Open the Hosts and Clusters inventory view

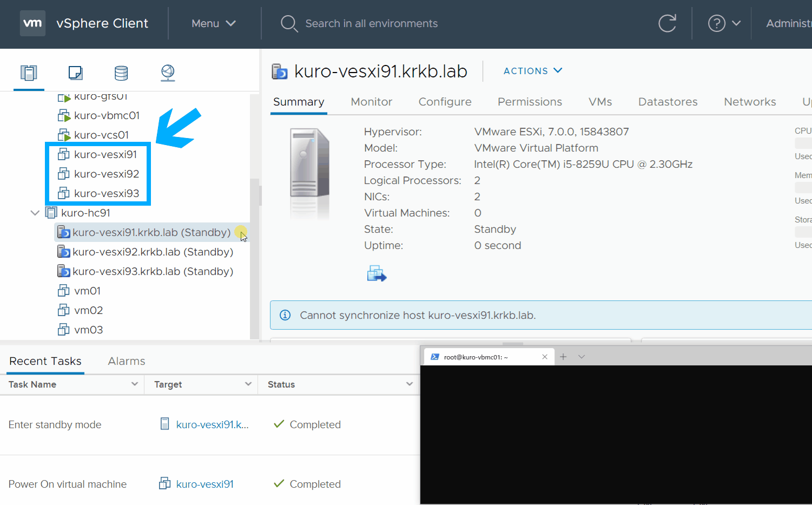(29, 73)
